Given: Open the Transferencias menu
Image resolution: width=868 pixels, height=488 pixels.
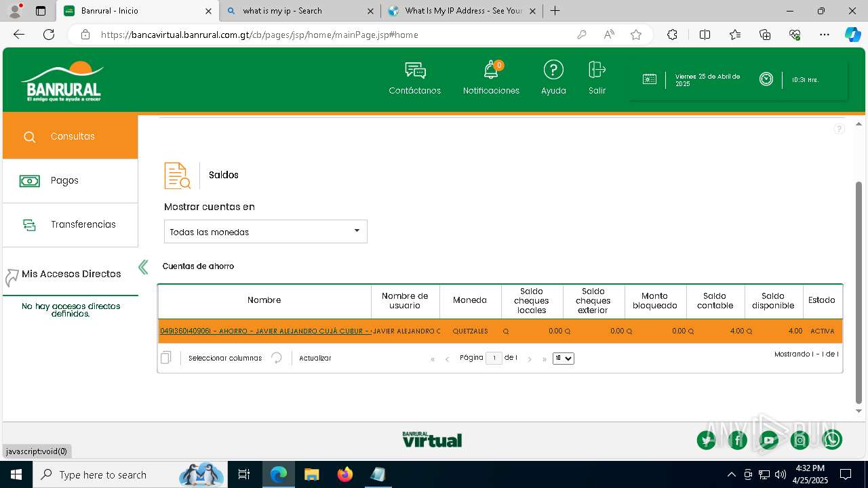Looking at the screenshot, I should click(71, 224).
